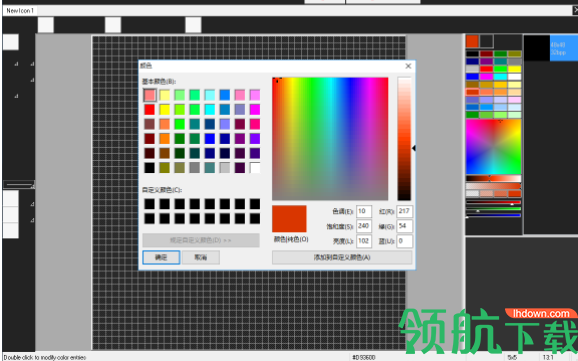Close the color dialog with the X
Viewport: 578px width, 361px height.
(x=408, y=66)
